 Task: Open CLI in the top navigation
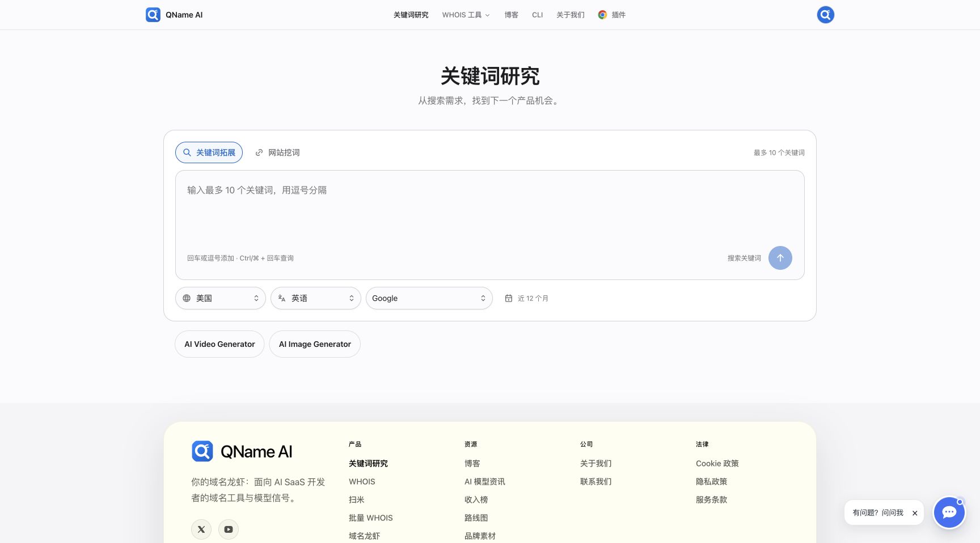[538, 15]
